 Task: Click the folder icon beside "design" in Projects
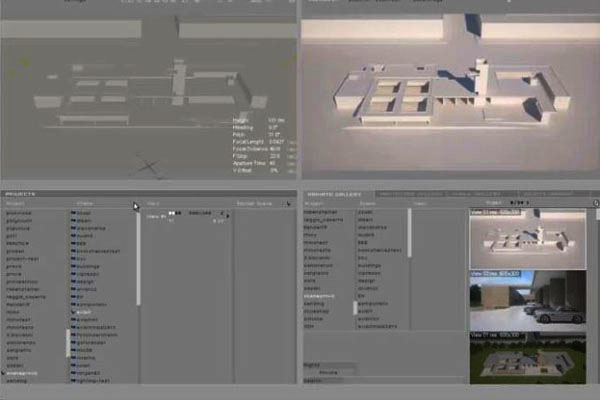pos(72,282)
